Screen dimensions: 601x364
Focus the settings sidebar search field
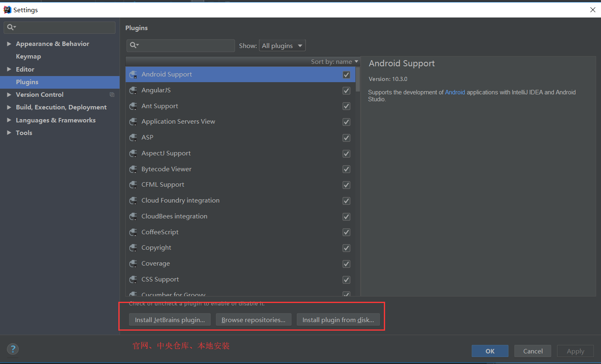tap(59, 28)
